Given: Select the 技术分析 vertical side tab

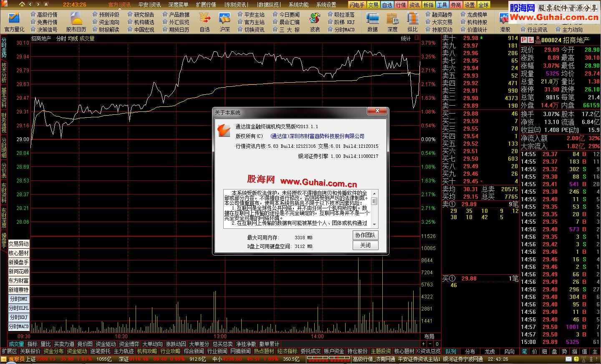Looking at the screenshot, I should coord(4,73).
